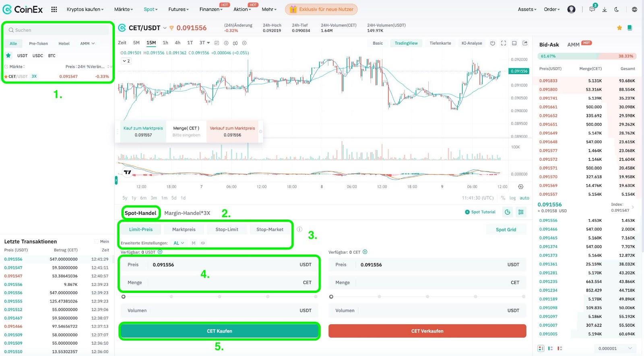Click the buy amount slider handle

click(124, 296)
